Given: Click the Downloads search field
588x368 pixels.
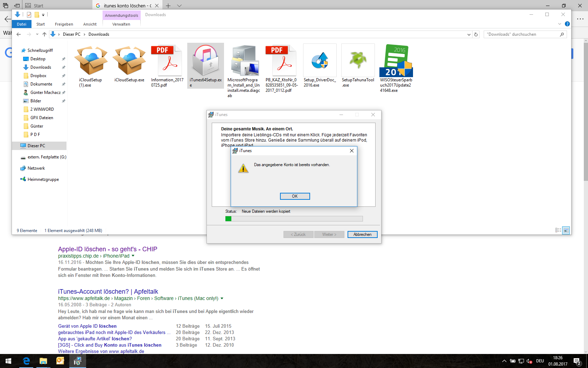Looking at the screenshot, I should 525,34.
